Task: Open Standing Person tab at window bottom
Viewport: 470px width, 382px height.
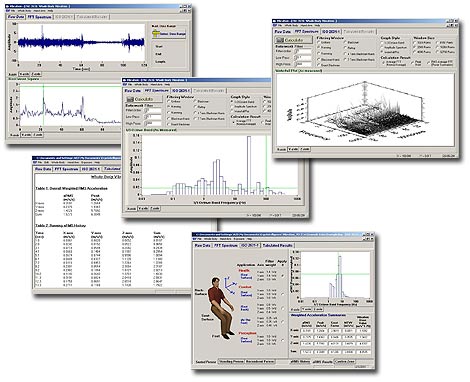Action: coord(231,361)
